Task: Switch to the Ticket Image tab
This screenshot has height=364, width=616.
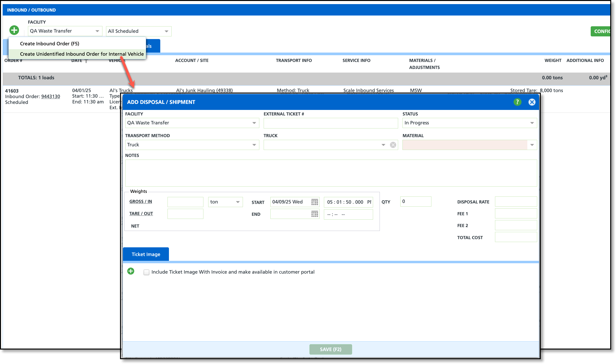Action: click(x=146, y=254)
